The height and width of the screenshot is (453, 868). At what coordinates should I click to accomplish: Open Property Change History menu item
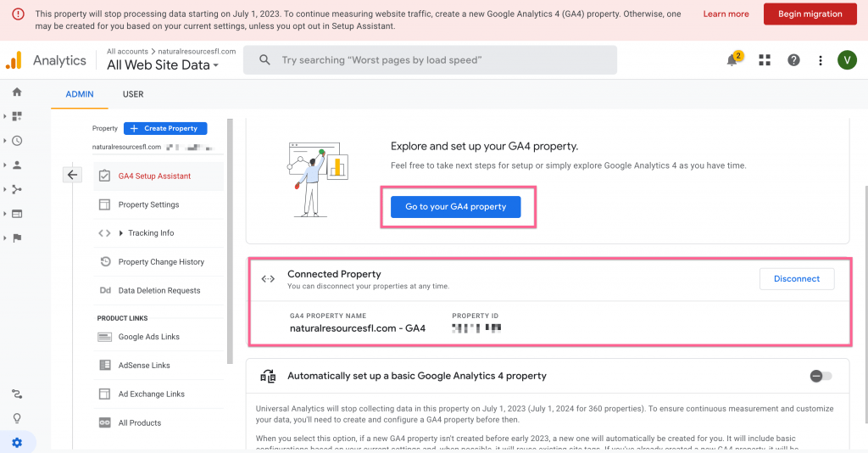pos(159,261)
